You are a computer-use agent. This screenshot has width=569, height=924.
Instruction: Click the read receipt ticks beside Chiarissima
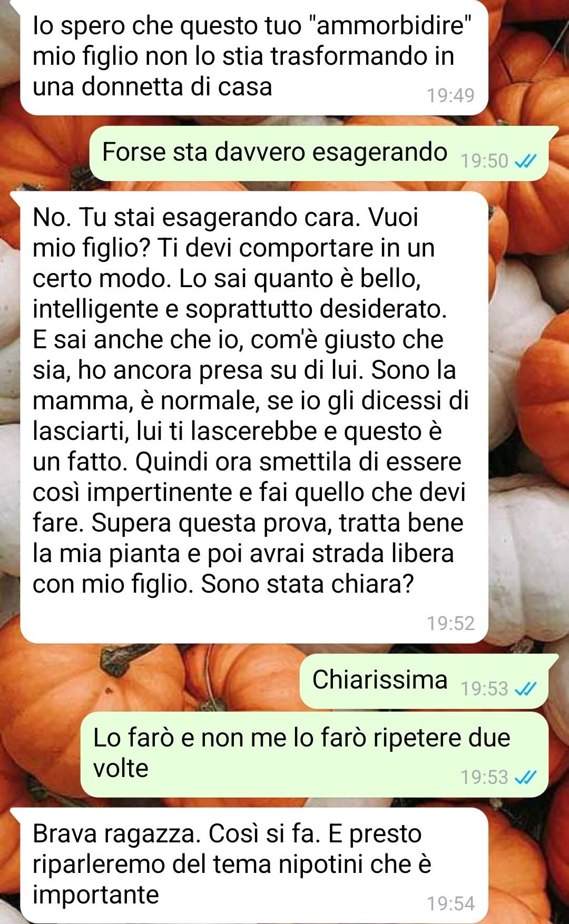[525, 689]
